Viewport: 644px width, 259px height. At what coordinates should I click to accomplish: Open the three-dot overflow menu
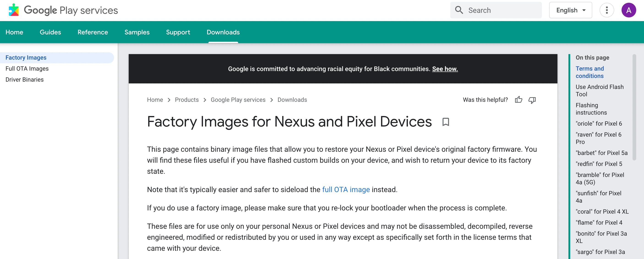click(607, 10)
